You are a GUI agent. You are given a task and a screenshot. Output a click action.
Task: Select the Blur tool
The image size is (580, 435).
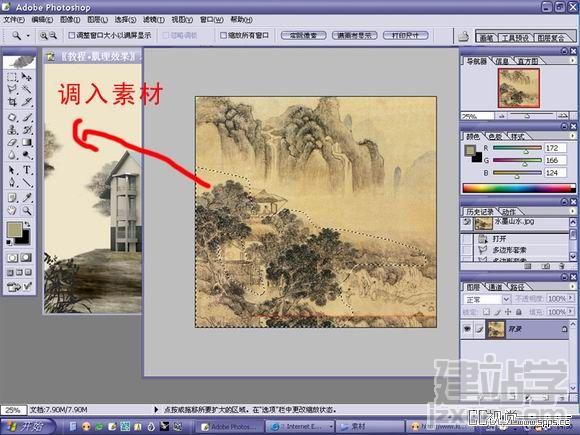point(12,154)
